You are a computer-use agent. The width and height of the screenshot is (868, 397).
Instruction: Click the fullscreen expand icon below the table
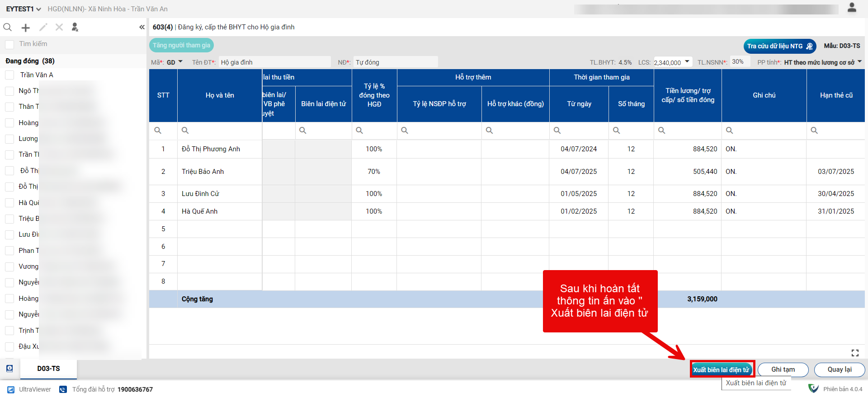pos(855,353)
